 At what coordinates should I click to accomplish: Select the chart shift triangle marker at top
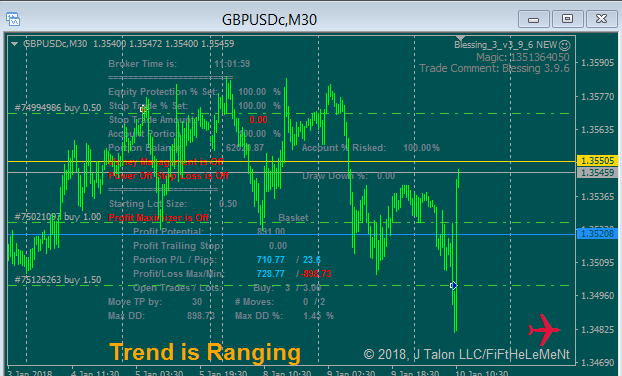[x=460, y=38]
